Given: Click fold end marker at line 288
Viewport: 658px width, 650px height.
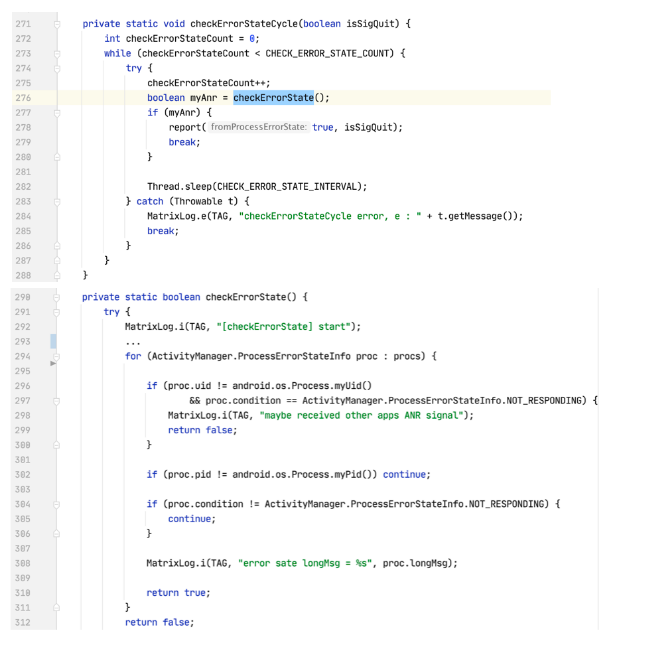Looking at the screenshot, I should point(57,276).
